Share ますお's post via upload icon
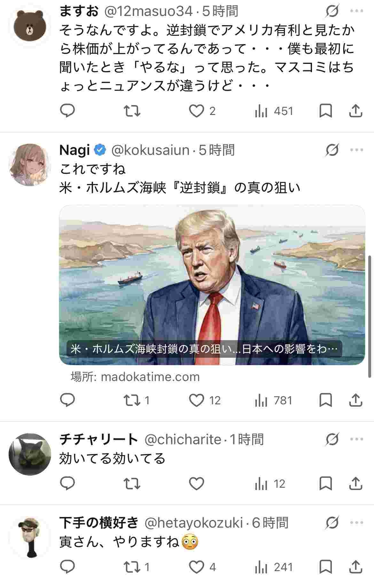Image resolution: width=374 pixels, height=588 pixels. pyautogui.click(x=355, y=111)
